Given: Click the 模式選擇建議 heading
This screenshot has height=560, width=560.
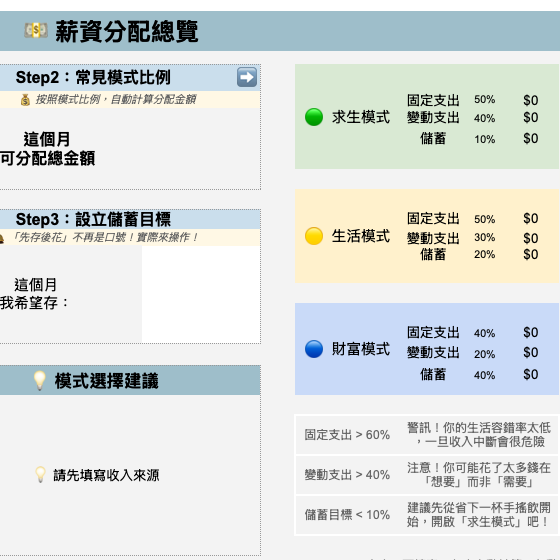Looking at the screenshot, I should click(106, 381).
